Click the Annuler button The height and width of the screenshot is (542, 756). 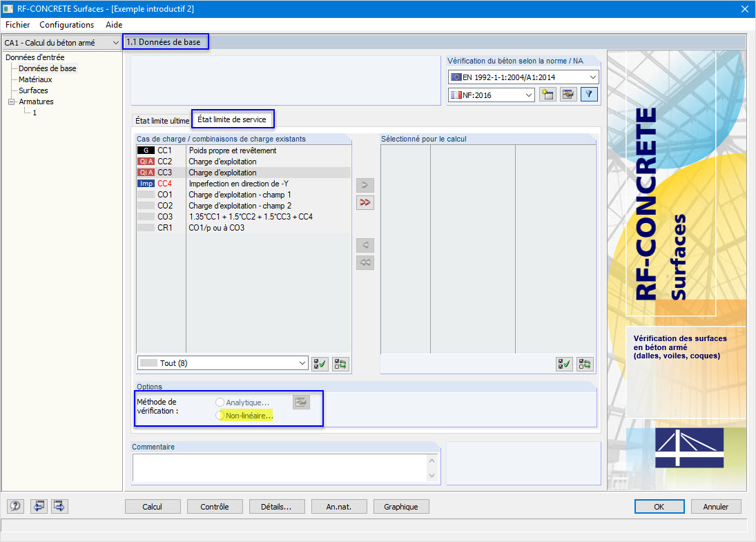click(x=716, y=507)
